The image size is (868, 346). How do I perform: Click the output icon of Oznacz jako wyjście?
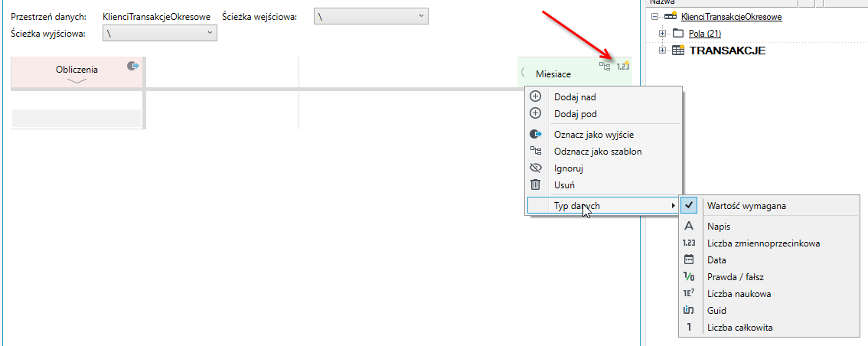click(536, 134)
